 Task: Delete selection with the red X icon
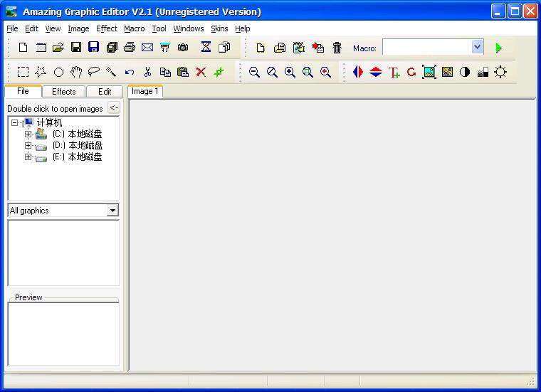pos(201,72)
